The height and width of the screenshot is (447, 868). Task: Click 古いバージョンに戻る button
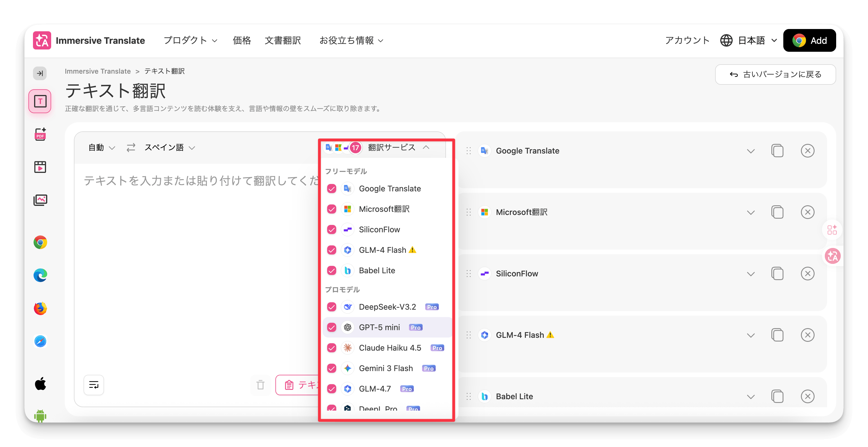pyautogui.click(x=775, y=74)
